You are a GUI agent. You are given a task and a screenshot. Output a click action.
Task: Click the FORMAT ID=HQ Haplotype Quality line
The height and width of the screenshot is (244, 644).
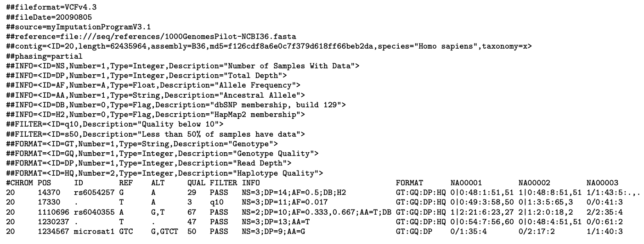click(165, 173)
